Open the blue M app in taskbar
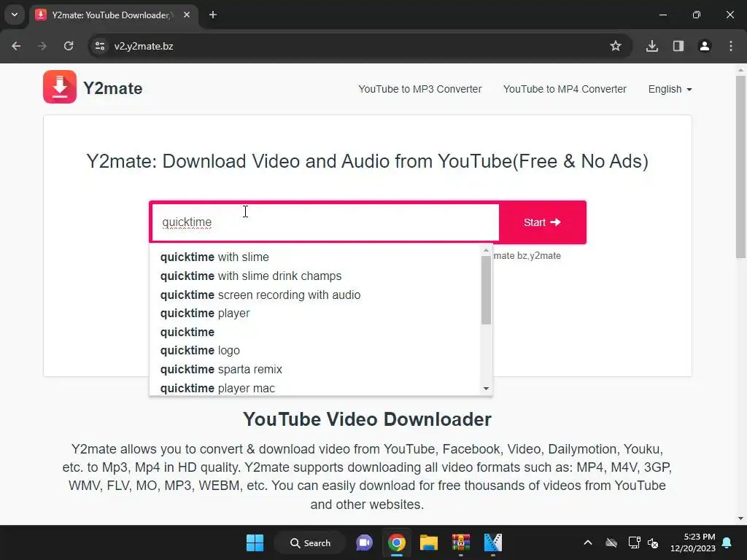The image size is (747, 560). pyautogui.click(x=492, y=542)
